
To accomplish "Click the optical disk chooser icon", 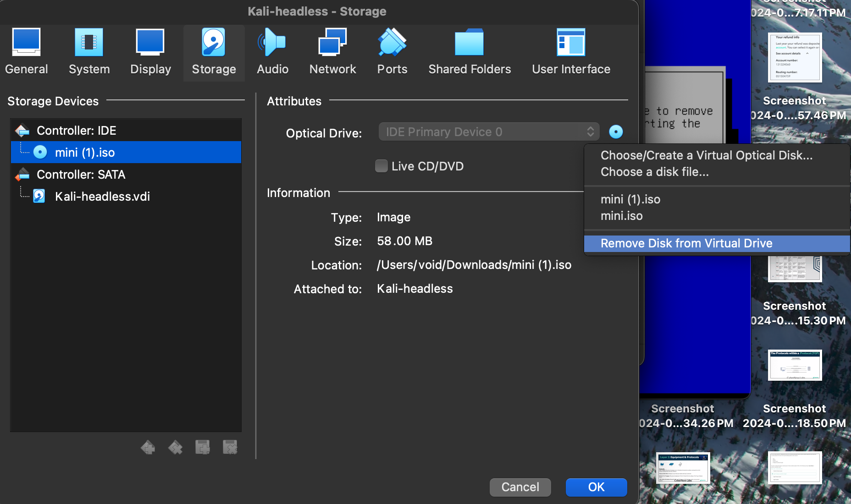I will click(616, 132).
